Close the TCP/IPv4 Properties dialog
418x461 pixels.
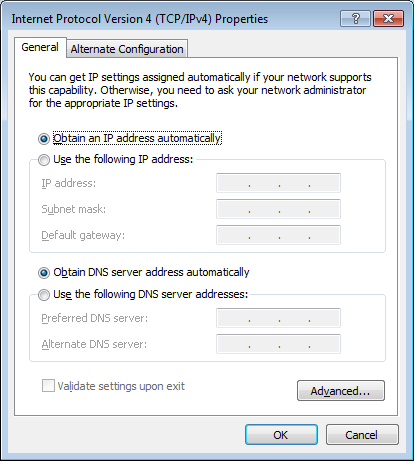388,18
